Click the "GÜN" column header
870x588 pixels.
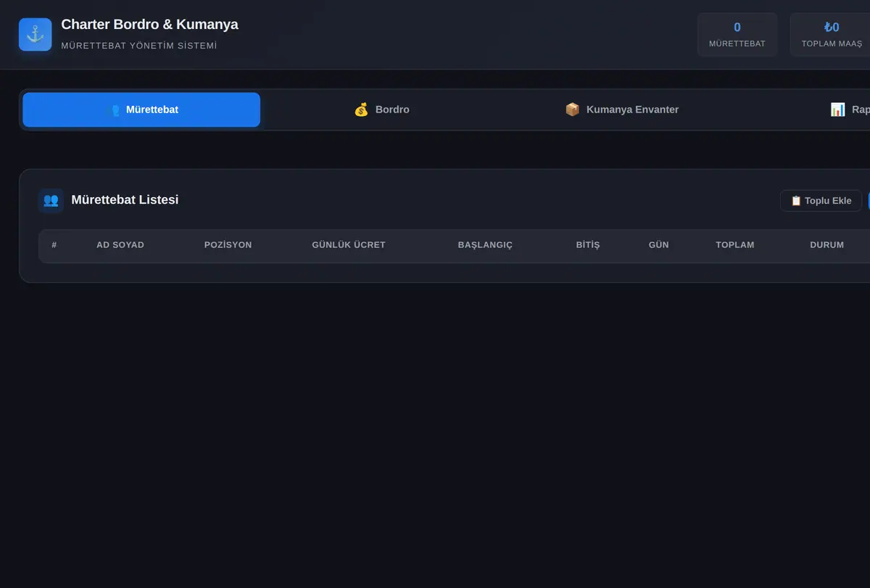(659, 245)
